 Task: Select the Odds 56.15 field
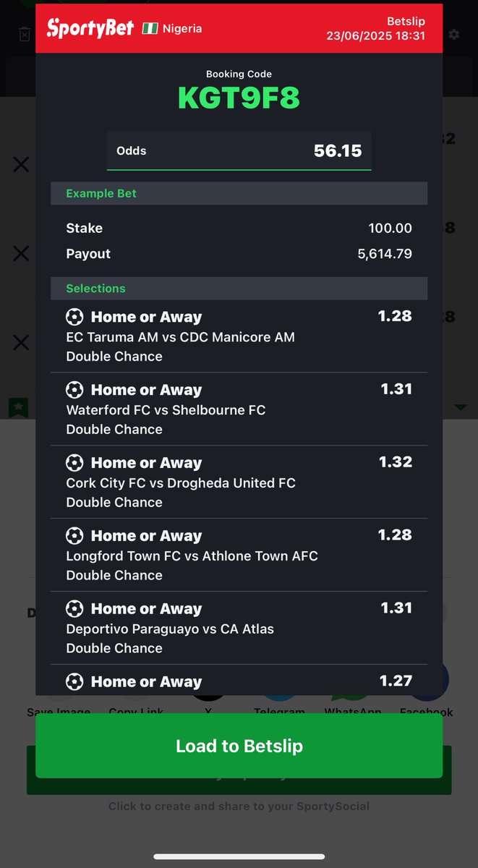click(x=239, y=150)
